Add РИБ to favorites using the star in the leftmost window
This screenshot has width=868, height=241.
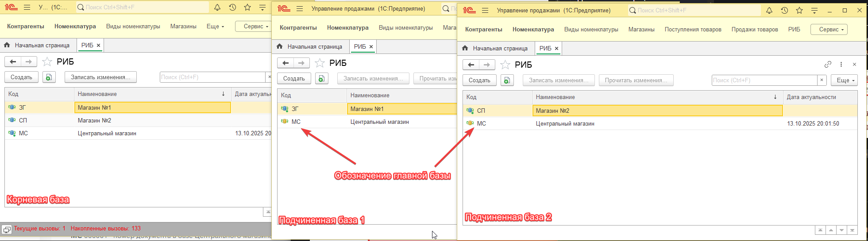tap(47, 62)
